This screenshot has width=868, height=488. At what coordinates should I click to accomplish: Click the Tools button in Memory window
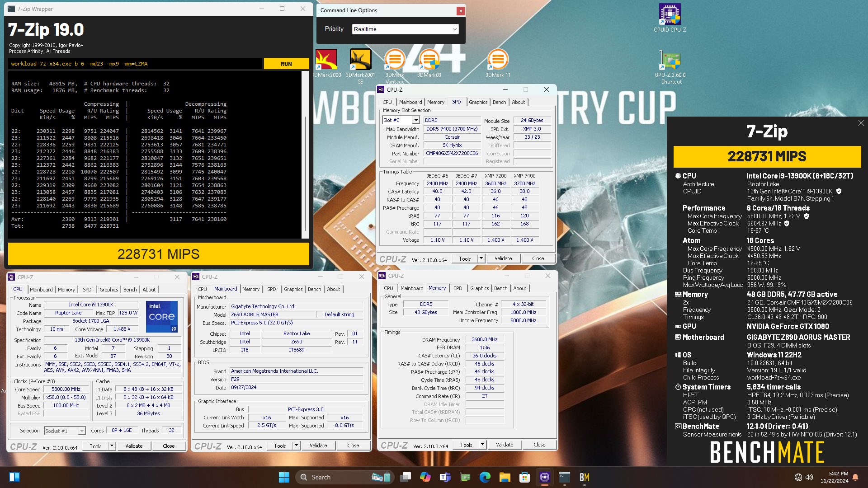click(466, 445)
